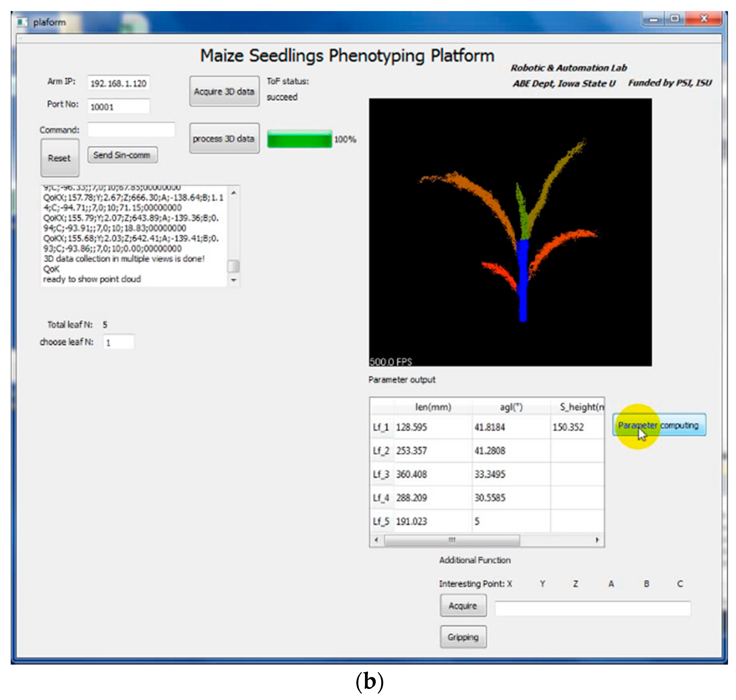Click the Port No input field

pyautogui.click(x=118, y=107)
